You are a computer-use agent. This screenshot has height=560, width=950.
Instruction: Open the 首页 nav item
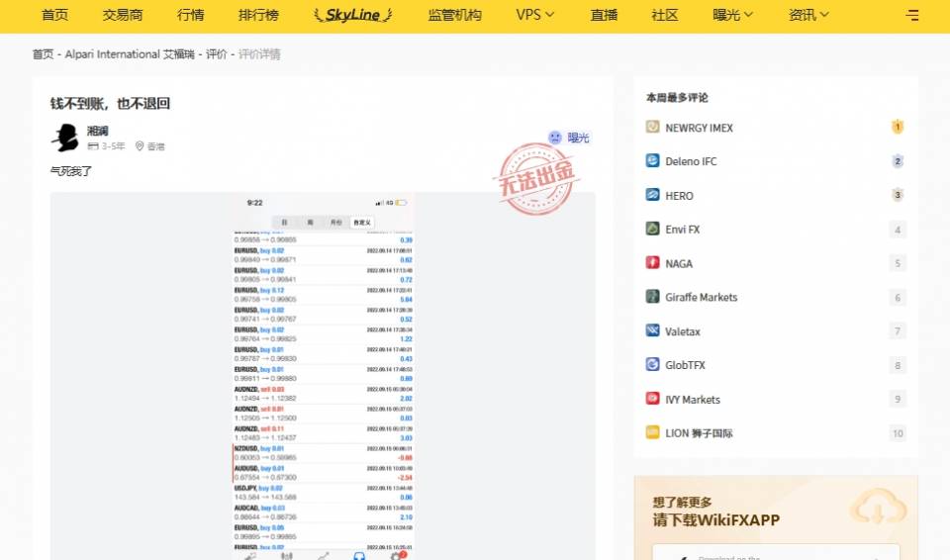[54, 15]
